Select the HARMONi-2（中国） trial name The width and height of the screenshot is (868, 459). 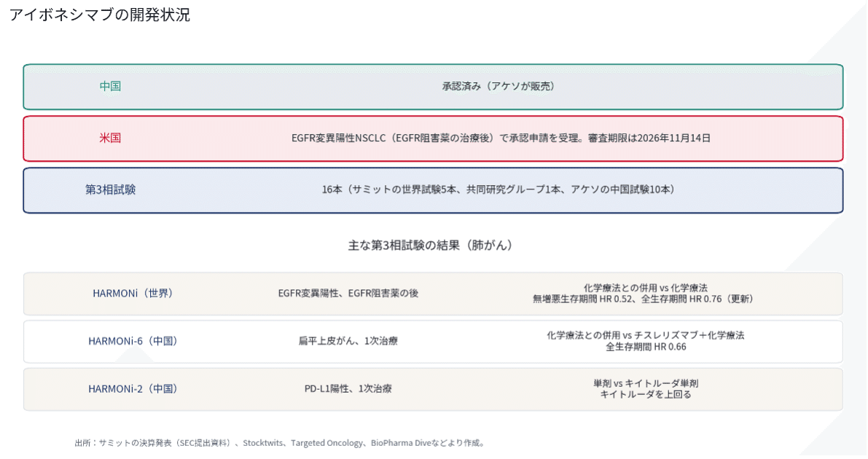[x=133, y=388]
